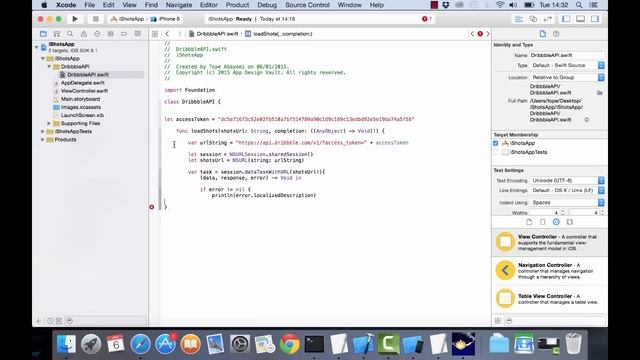The height and width of the screenshot is (360, 640).
Task: Add new file with plus button in navigator
Action: [x=38, y=321]
